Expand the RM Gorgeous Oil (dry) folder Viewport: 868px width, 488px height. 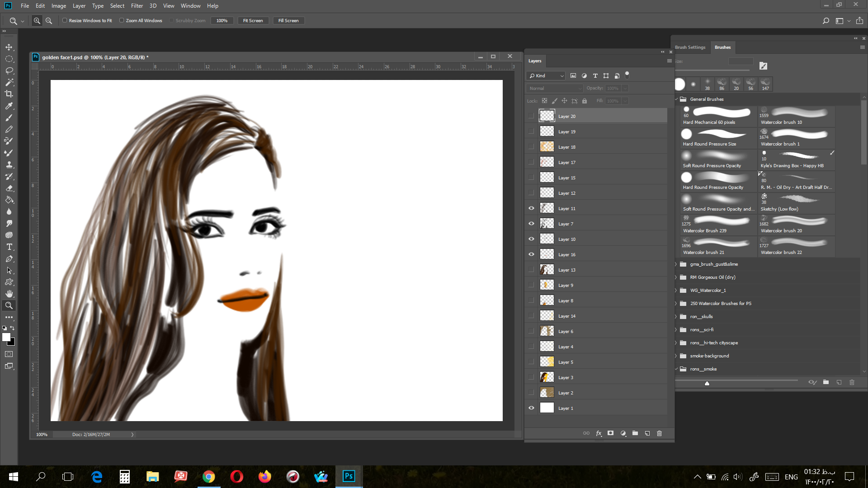click(677, 277)
